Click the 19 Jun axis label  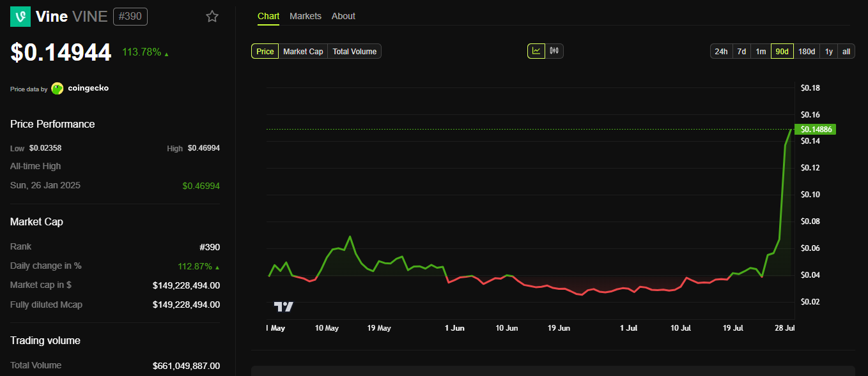point(559,328)
